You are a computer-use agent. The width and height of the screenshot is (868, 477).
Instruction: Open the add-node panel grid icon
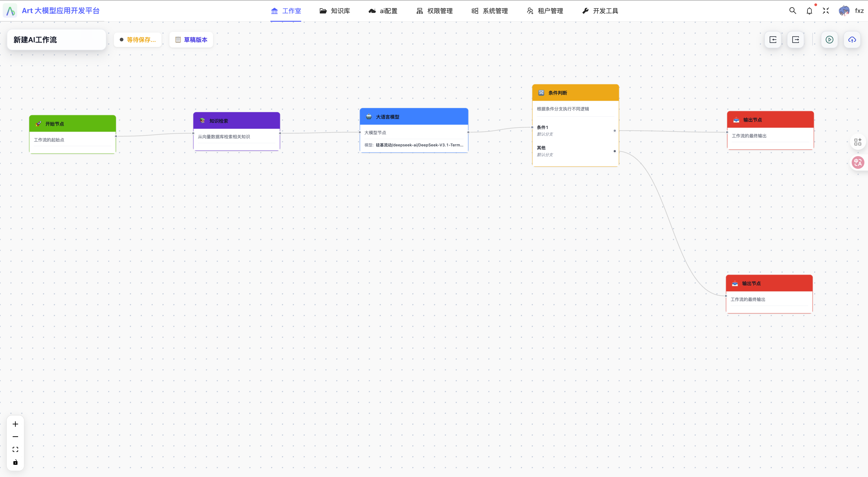858,142
